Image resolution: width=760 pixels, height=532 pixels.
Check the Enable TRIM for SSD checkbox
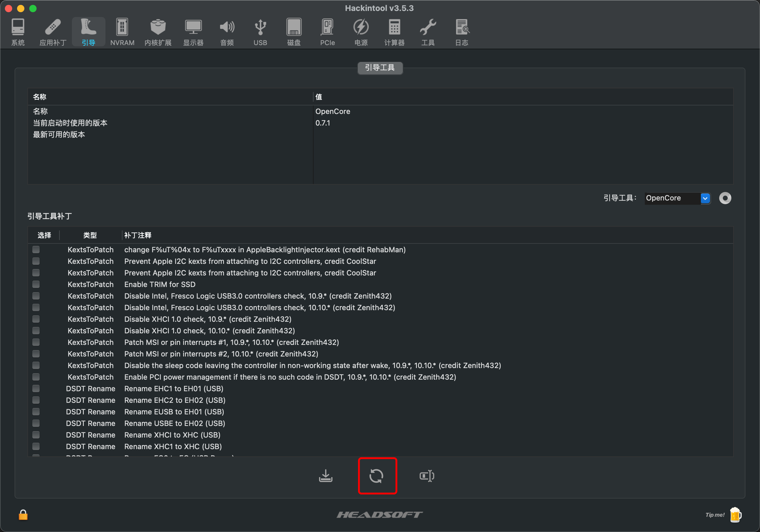coord(36,284)
